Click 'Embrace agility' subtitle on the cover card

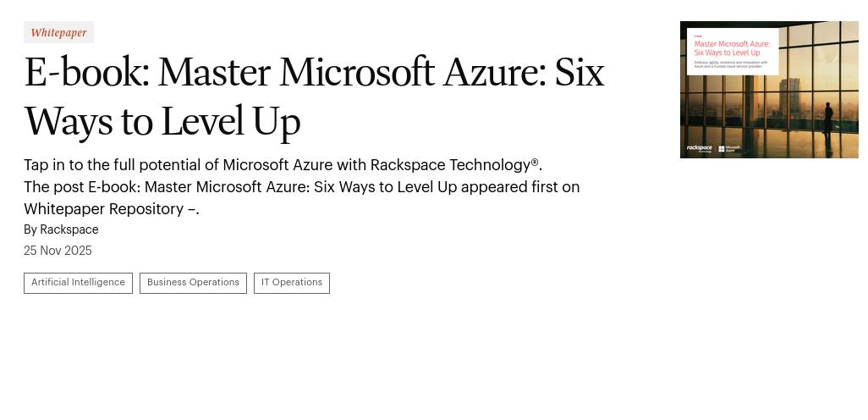[731, 64]
